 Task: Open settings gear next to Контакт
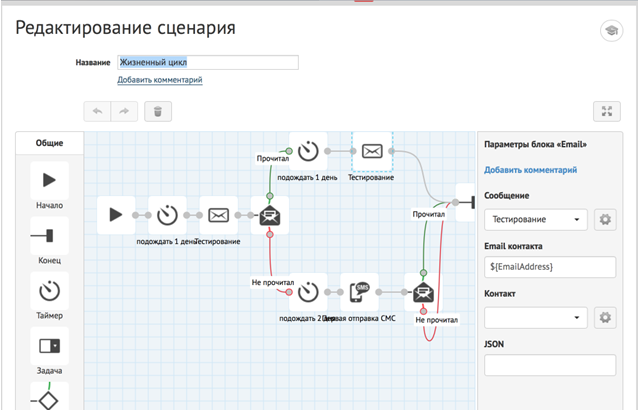pyautogui.click(x=604, y=318)
